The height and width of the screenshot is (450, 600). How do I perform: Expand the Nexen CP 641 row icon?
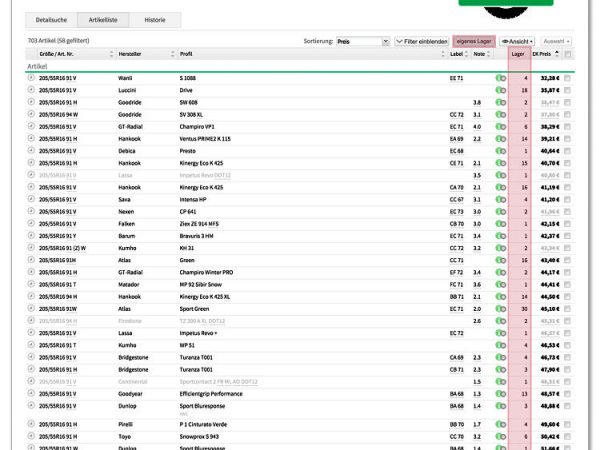tap(31, 211)
